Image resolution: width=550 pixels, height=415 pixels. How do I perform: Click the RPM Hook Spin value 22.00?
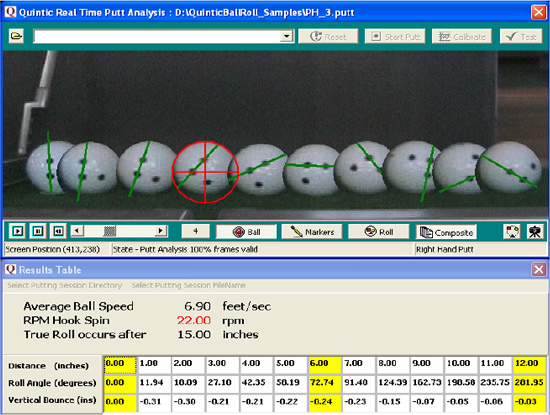coord(194,320)
